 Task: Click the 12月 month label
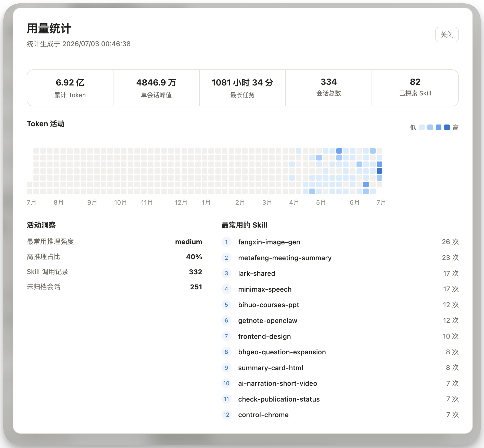(x=181, y=203)
